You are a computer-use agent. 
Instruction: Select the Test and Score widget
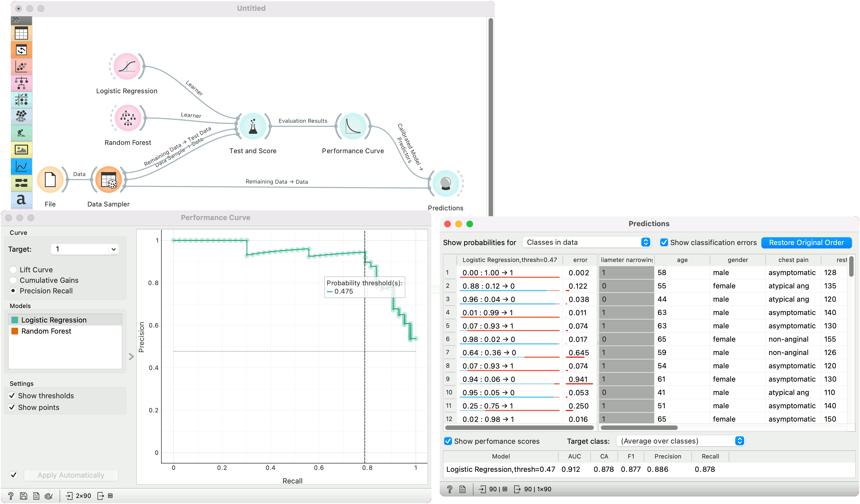coord(253,127)
